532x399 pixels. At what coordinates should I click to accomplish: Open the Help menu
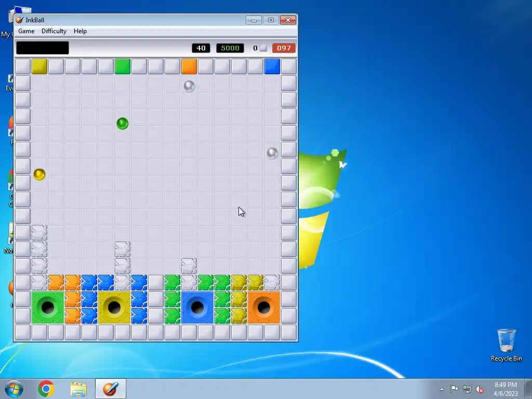pos(80,31)
